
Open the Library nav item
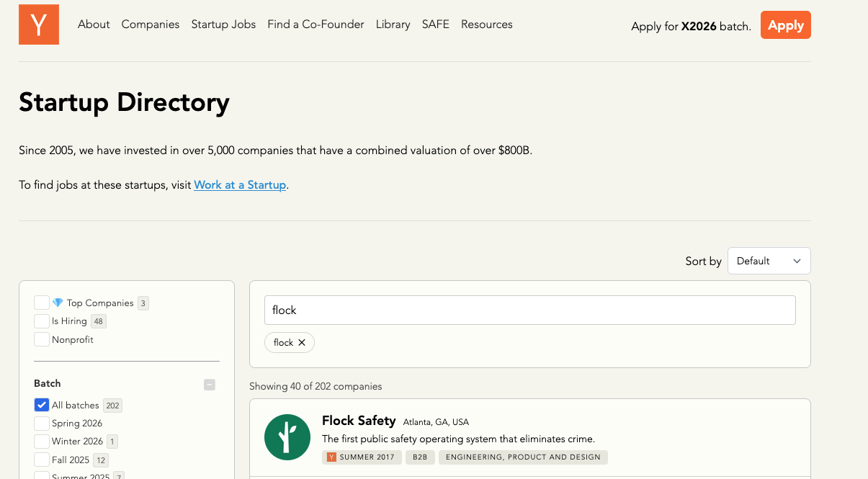point(393,24)
